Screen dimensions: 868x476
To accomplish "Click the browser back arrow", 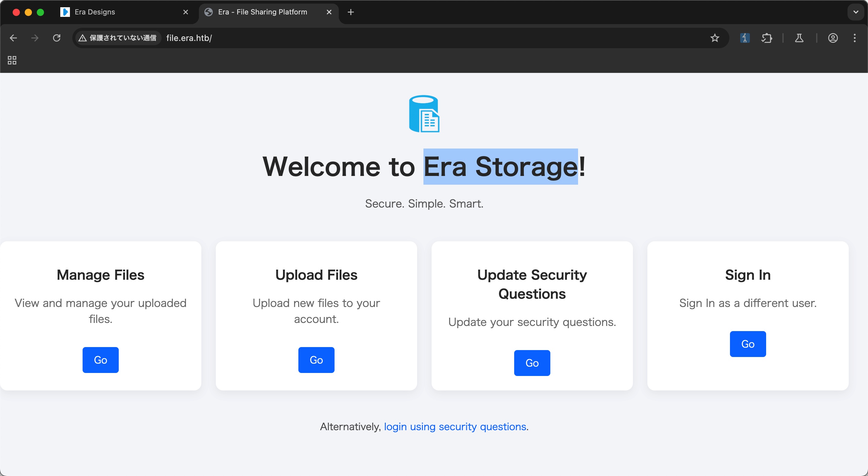I will click(13, 38).
